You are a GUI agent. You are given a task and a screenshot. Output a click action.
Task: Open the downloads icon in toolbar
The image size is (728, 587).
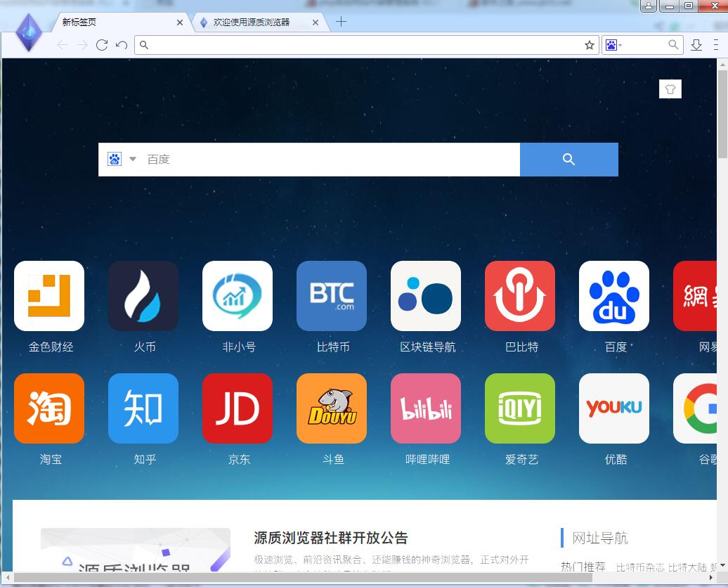[x=696, y=45]
